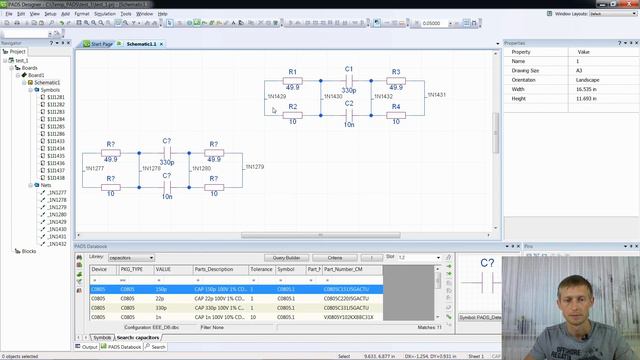Screen dimensions: 640x360
Task: Click the Drawing Size value A3
Action: point(579,71)
